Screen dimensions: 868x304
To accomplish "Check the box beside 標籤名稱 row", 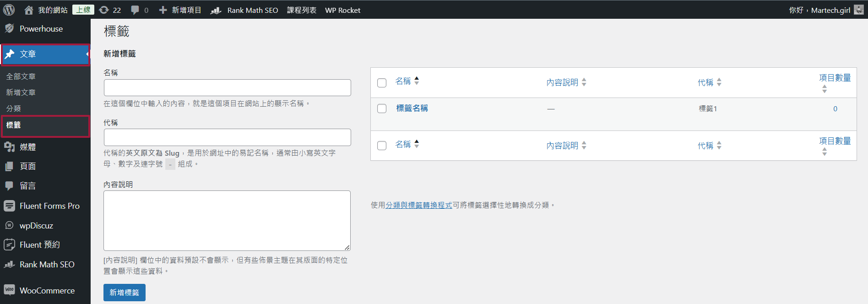I will [x=382, y=109].
